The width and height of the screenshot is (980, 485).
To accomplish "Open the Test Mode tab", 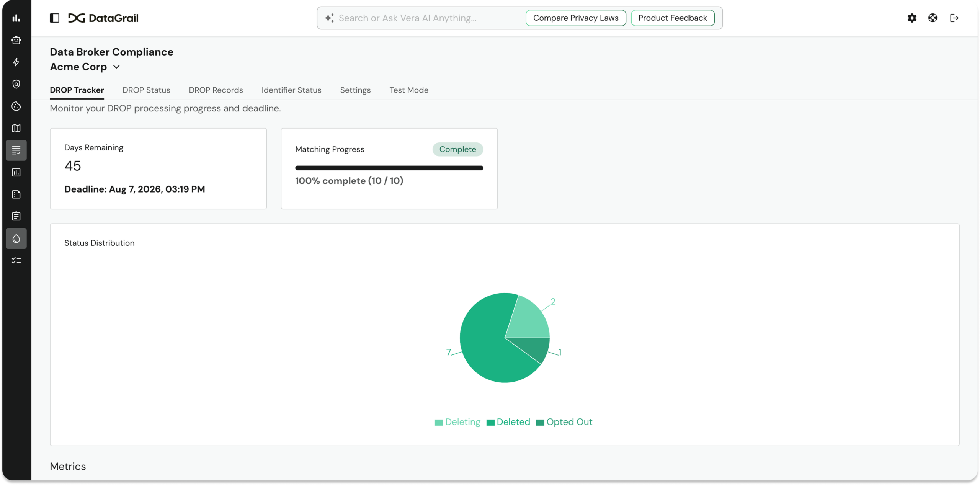I will point(409,90).
